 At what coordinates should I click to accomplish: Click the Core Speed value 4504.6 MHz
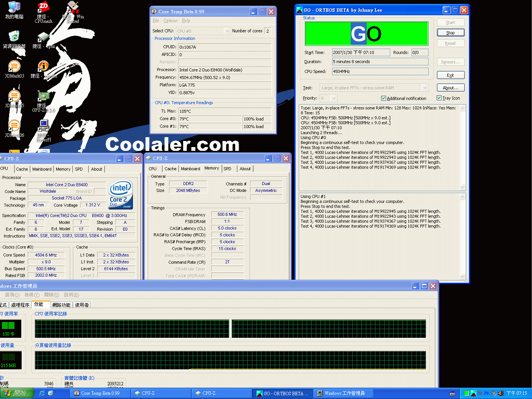coord(46,255)
